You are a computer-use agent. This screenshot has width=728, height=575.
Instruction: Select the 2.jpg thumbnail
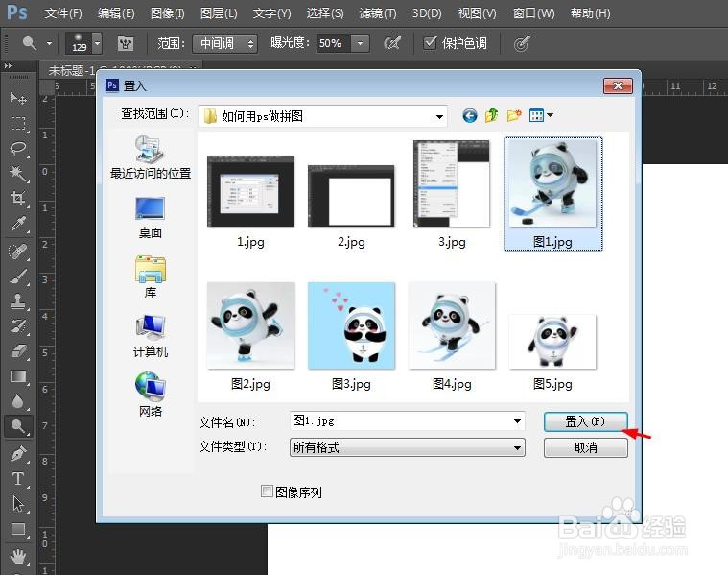point(351,196)
